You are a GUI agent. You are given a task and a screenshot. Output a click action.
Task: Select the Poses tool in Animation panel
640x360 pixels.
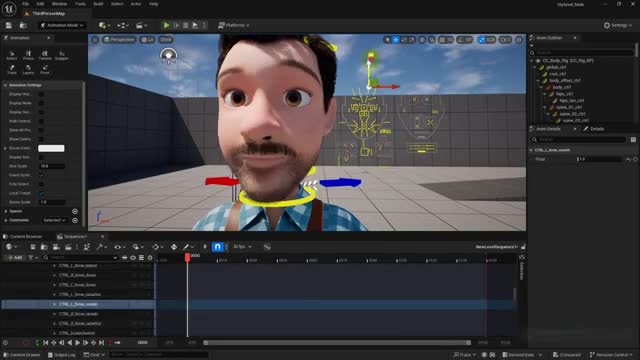point(28,56)
